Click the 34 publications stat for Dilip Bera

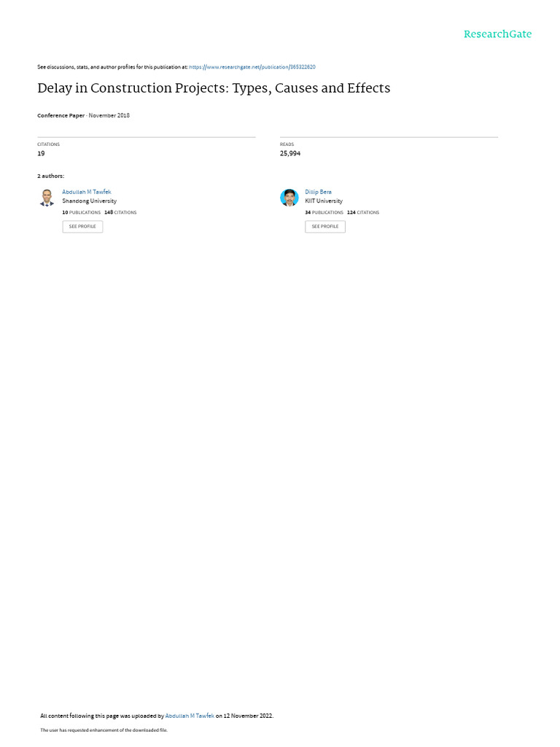(x=324, y=212)
